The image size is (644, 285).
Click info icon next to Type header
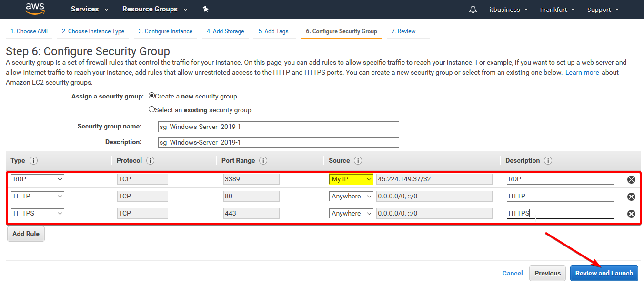pos(34,161)
